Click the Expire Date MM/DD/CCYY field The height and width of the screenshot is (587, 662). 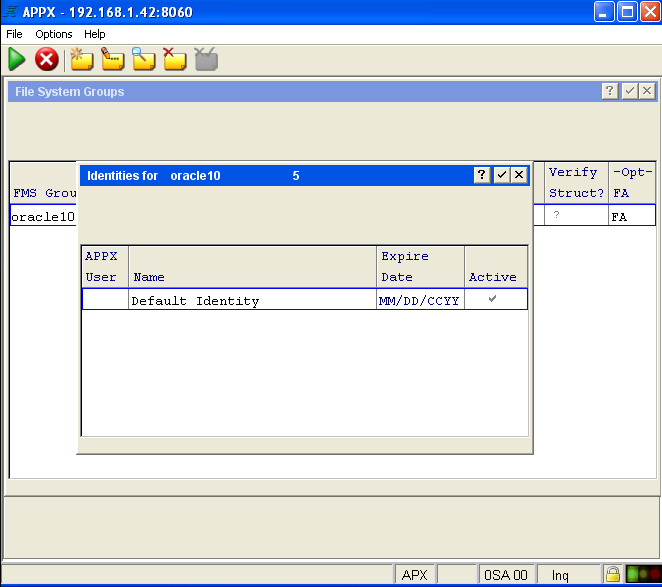420,300
